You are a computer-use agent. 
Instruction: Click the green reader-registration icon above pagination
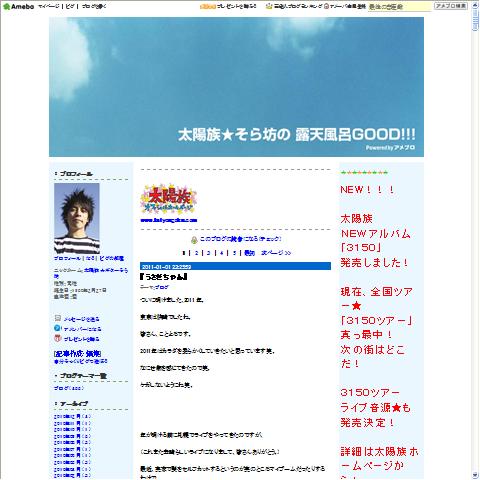point(194,239)
